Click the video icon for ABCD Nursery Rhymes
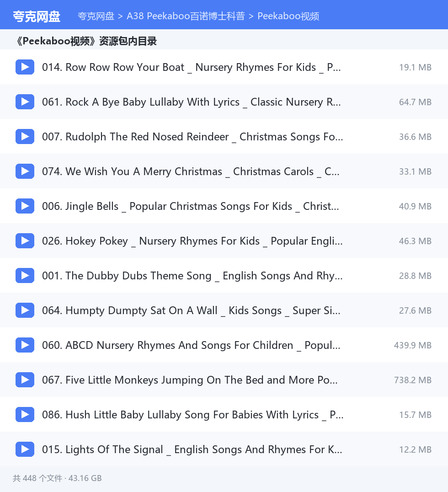Image resolution: width=448 pixels, height=492 pixels. tap(25, 345)
